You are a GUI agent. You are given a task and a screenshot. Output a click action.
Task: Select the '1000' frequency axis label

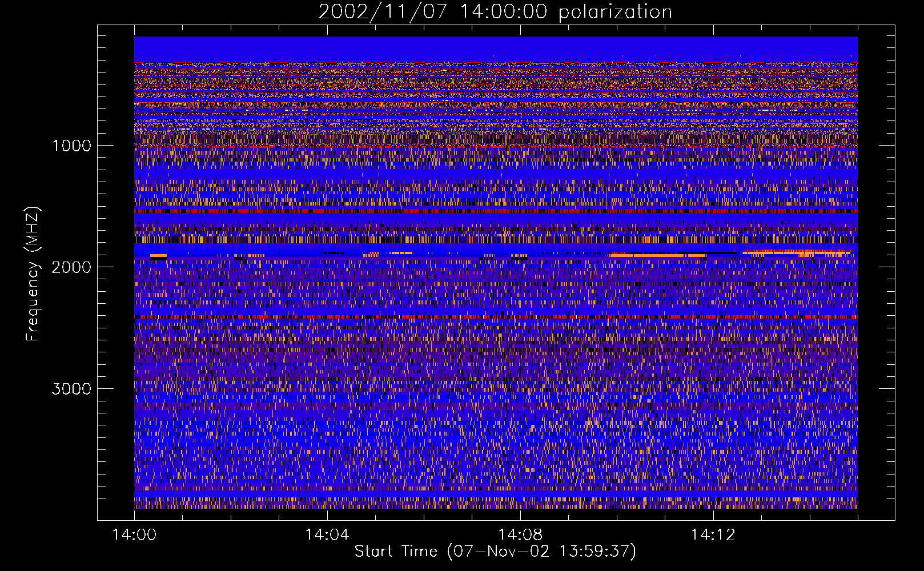71,146
